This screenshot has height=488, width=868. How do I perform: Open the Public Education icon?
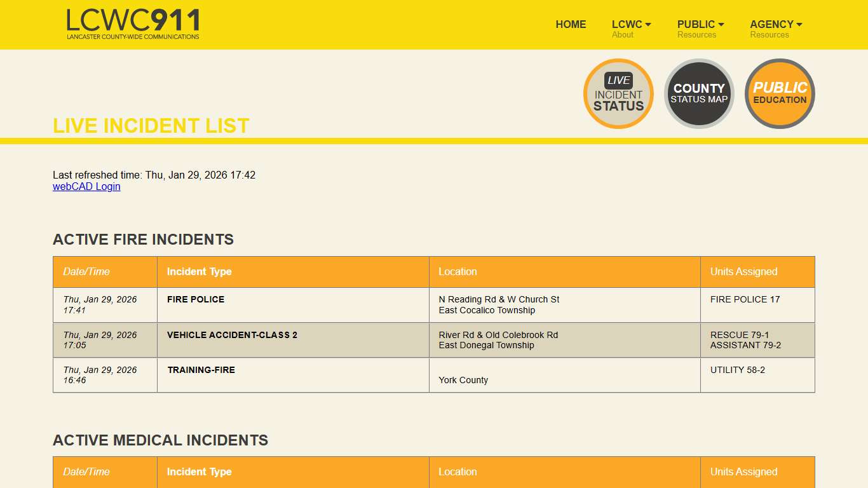(780, 93)
